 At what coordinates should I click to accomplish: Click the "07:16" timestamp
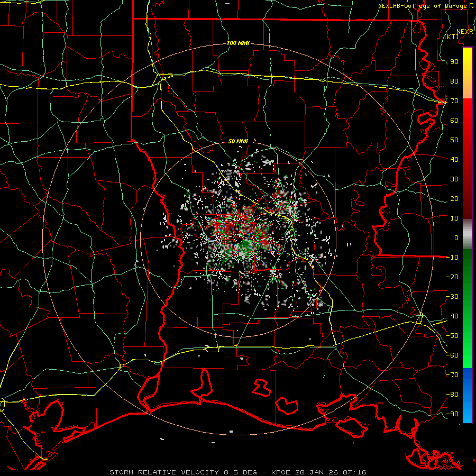point(354,472)
